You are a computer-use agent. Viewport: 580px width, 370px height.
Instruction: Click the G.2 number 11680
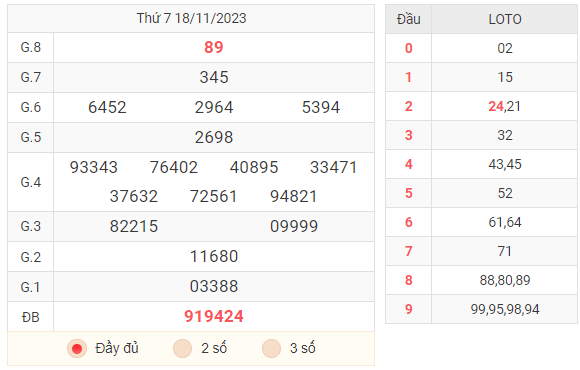point(214,256)
